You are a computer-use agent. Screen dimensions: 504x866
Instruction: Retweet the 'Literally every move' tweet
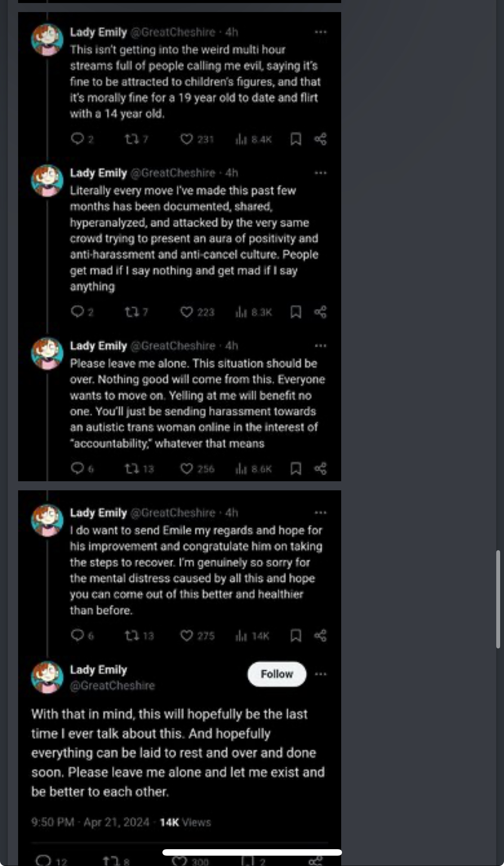point(131,312)
